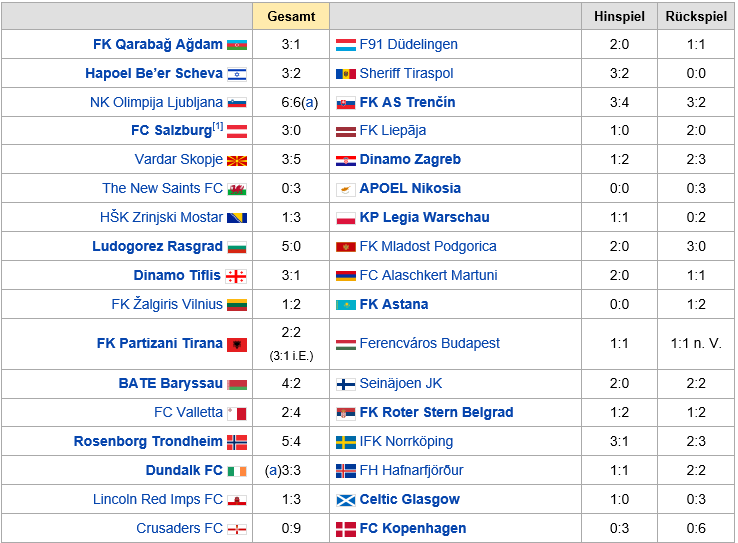Click the Gesamt column header
The width and height of the screenshot is (738, 543).
[291, 16]
